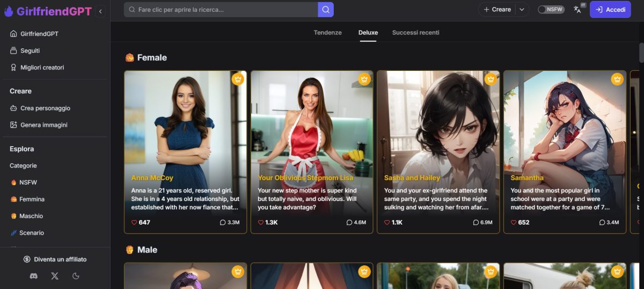Toggle the NSFW switch
Viewport: 644px width, 289px height.
pos(551,10)
